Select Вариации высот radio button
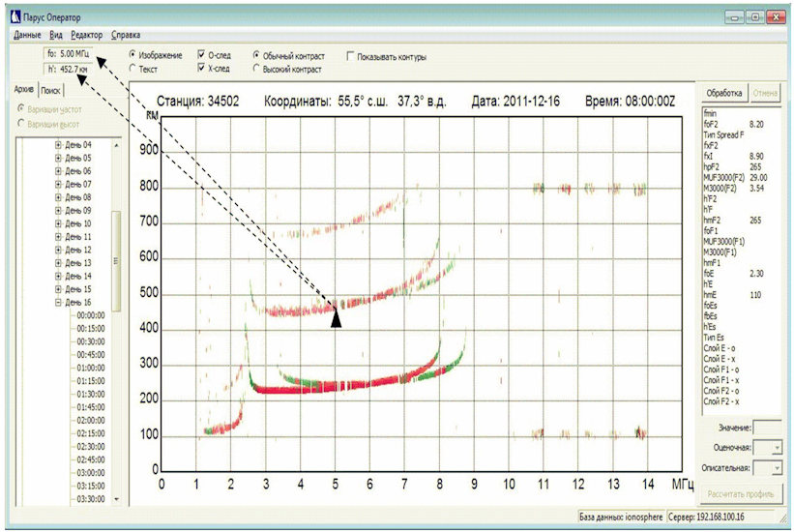Image resolution: width=794 pixels, height=532 pixels. click(x=21, y=124)
